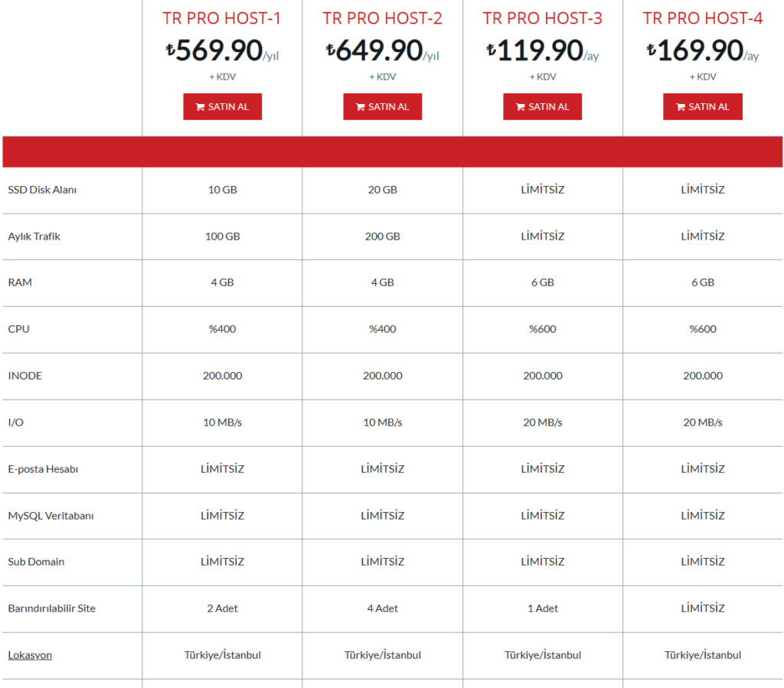The width and height of the screenshot is (784, 688).
Task: Click the SATIN AL button under TR PRO HOST-2
Action: 382,106
